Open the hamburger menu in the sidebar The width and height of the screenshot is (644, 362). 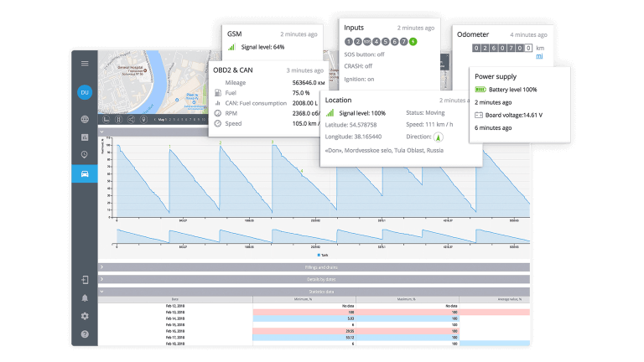(x=85, y=64)
